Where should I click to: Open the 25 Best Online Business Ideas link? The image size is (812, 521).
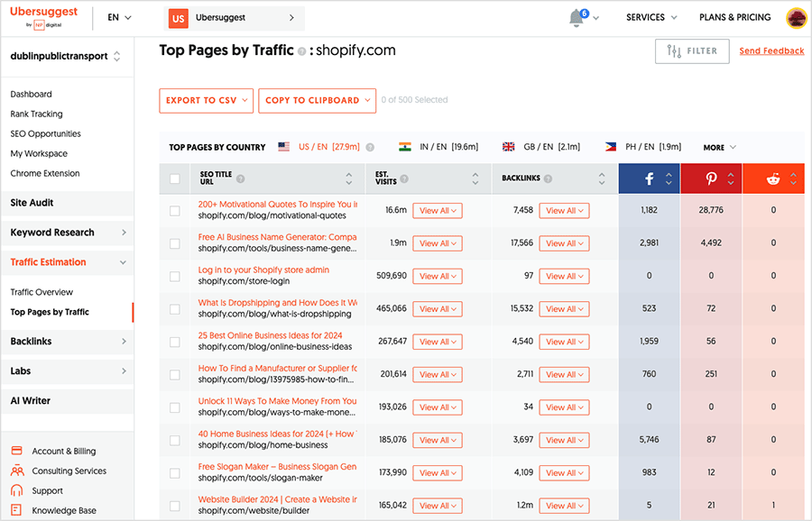270,335
